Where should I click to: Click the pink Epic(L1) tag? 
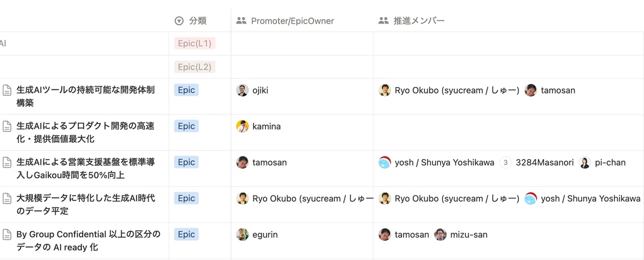tap(195, 44)
